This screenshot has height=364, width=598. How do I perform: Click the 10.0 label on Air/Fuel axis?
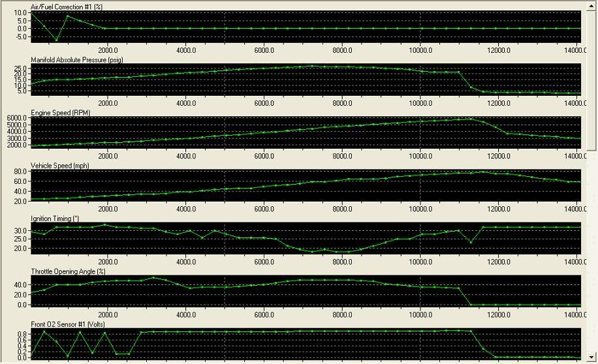coord(20,12)
